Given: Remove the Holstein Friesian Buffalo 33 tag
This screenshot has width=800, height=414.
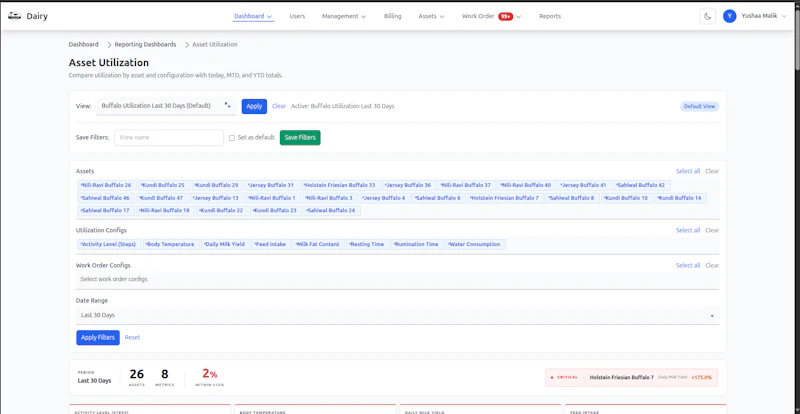Looking at the screenshot, I should click(305, 185).
